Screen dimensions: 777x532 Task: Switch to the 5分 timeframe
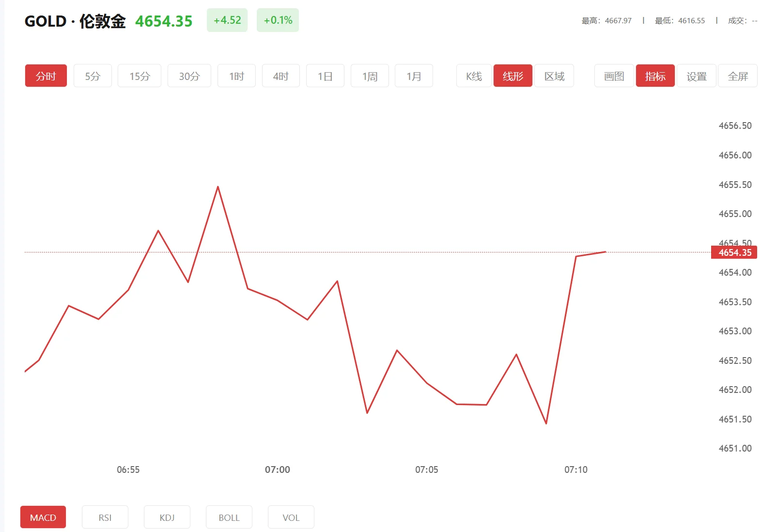[93, 76]
